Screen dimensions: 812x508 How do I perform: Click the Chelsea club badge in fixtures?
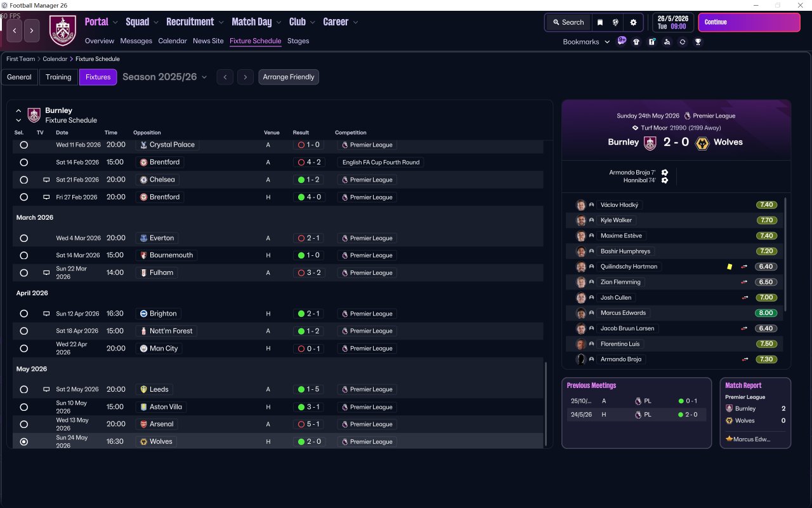143,180
